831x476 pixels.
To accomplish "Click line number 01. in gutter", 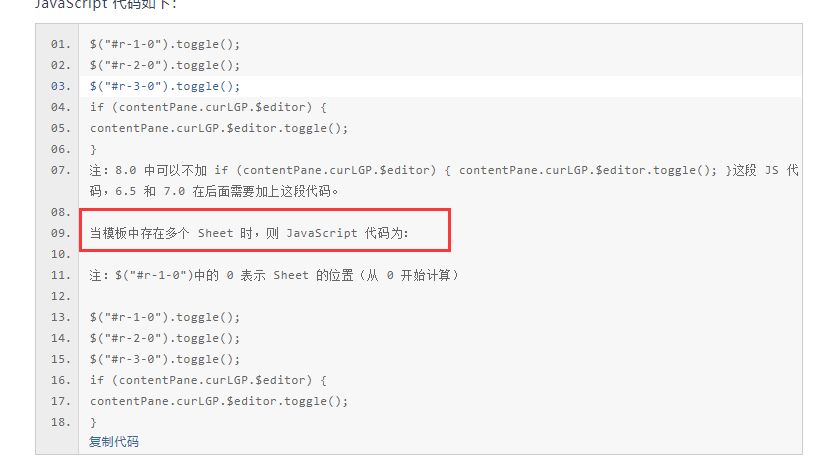I will (60, 44).
